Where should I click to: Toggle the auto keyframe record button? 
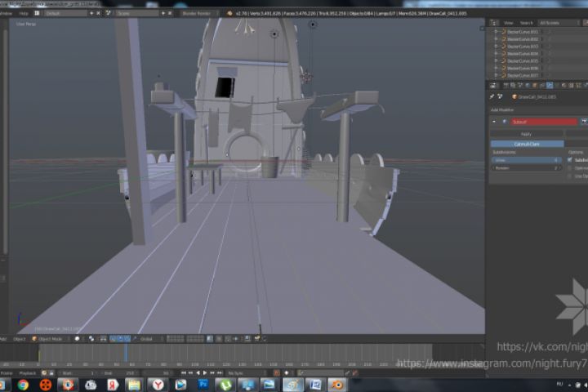tap(276, 373)
